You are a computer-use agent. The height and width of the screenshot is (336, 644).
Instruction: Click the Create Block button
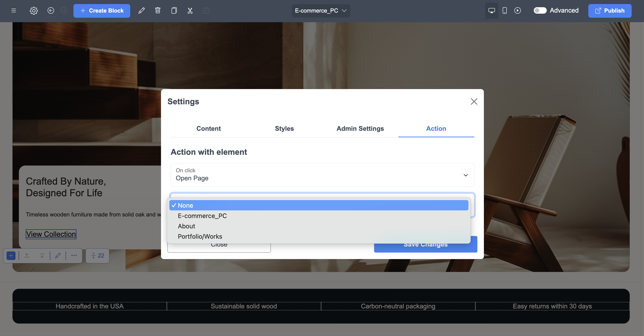click(x=102, y=11)
